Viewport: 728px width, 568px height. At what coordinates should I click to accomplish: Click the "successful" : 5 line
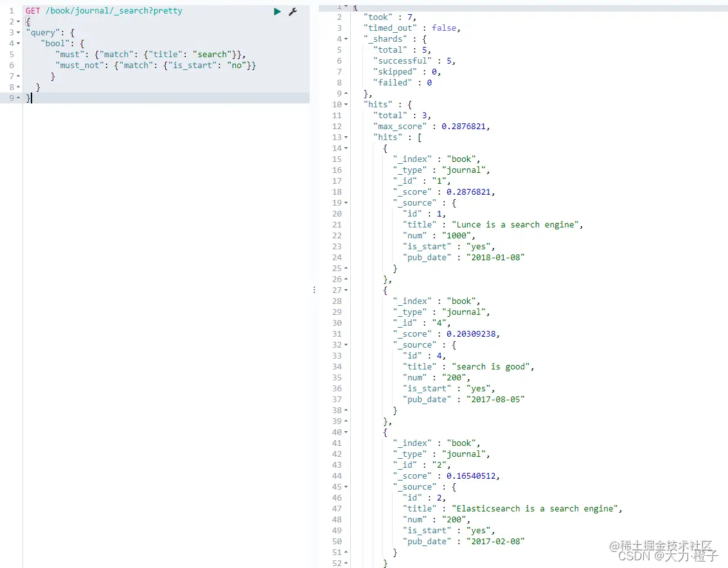[414, 61]
